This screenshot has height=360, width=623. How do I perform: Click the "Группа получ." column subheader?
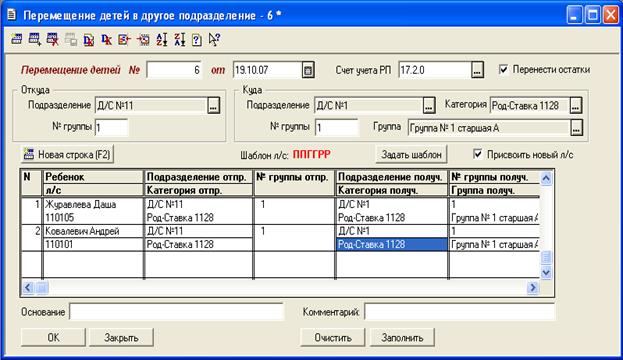(495, 190)
